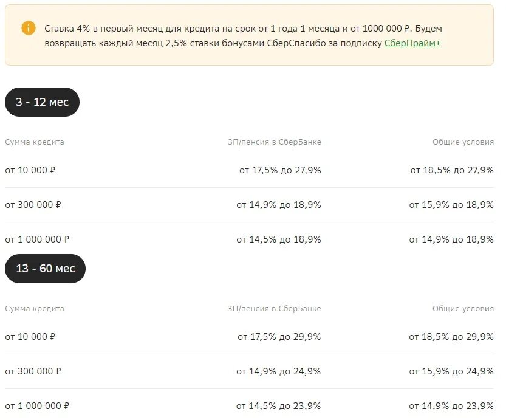This screenshot has height=420, width=506.
Task: Open the СберПрайм+ subscription link
Action: pos(412,43)
